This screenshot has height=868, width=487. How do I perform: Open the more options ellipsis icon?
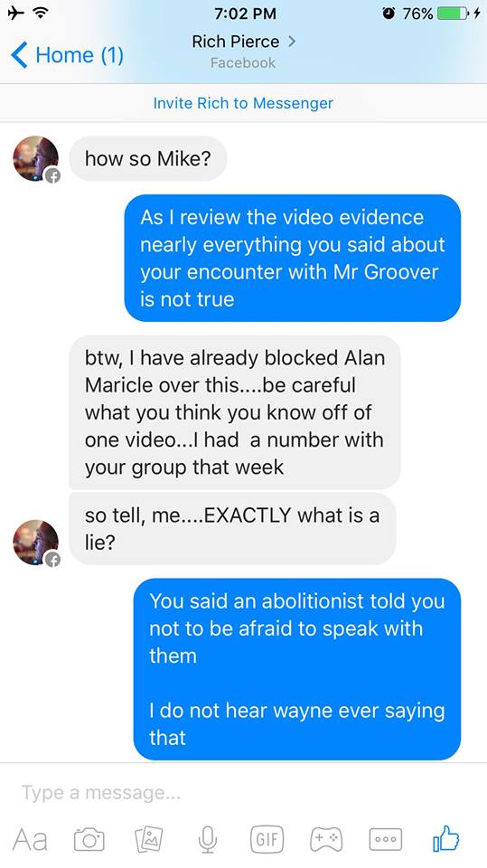tap(386, 839)
